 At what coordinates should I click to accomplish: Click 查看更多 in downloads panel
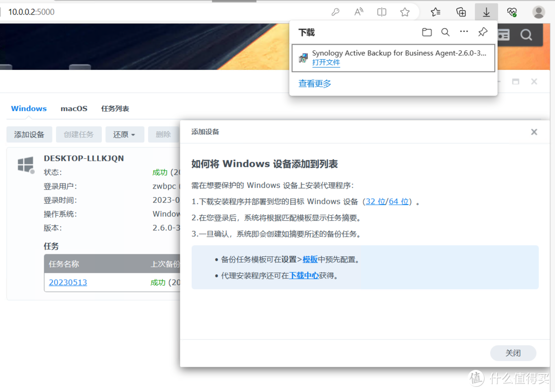314,84
